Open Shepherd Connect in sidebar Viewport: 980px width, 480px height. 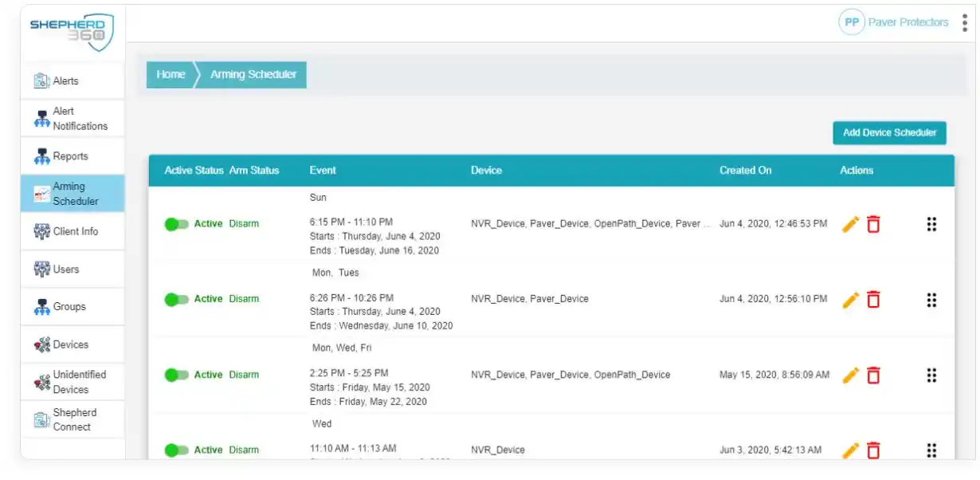point(73,419)
